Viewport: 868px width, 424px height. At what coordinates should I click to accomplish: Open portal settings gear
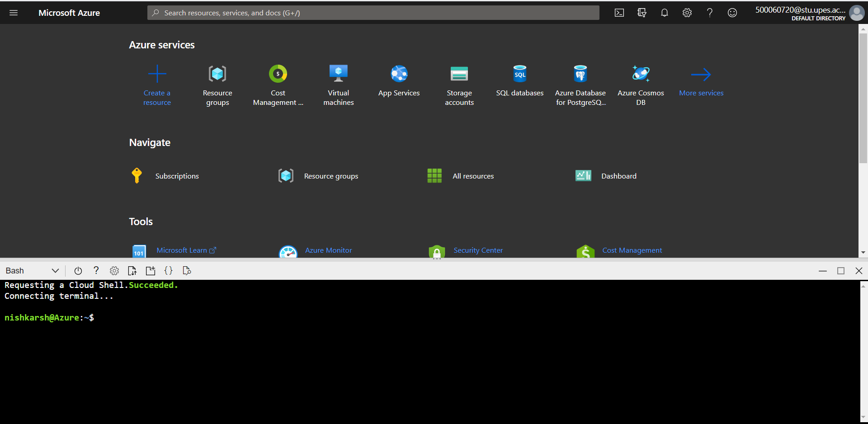tap(687, 13)
